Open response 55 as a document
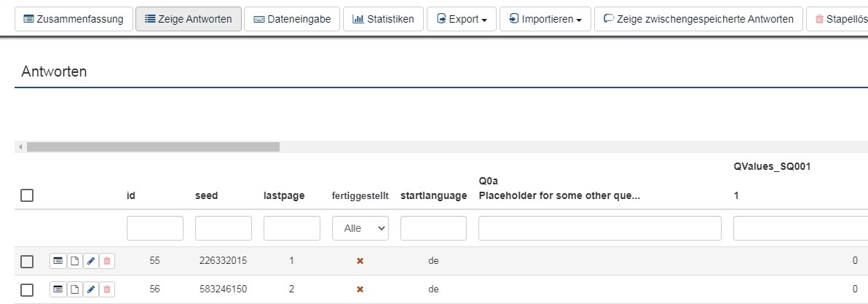 click(x=74, y=261)
